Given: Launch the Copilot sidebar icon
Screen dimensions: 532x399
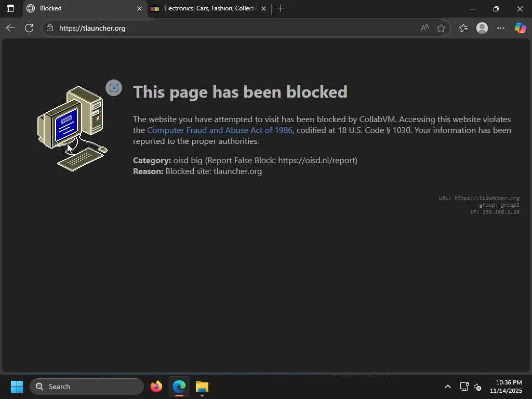Looking at the screenshot, I should (520, 28).
